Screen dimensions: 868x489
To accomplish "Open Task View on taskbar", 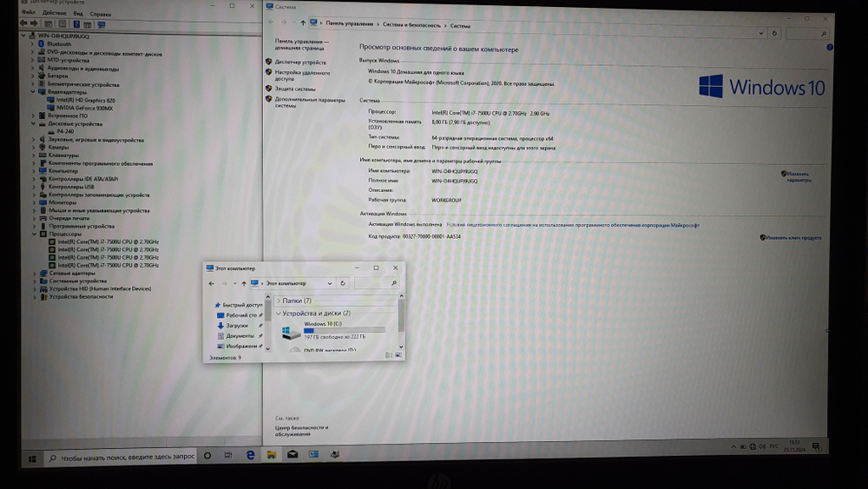I will 228,455.
